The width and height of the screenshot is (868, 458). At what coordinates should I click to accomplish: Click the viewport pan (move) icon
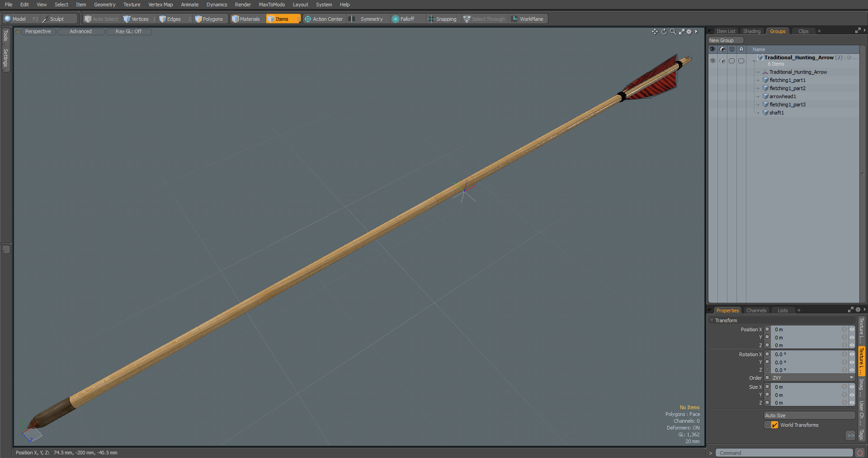point(655,32)
